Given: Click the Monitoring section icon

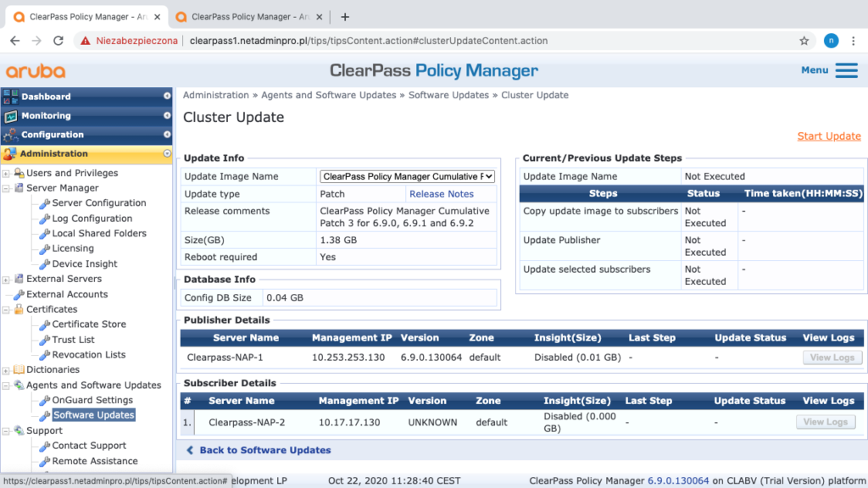Looking at the screenshot, I should click(10, 116).
